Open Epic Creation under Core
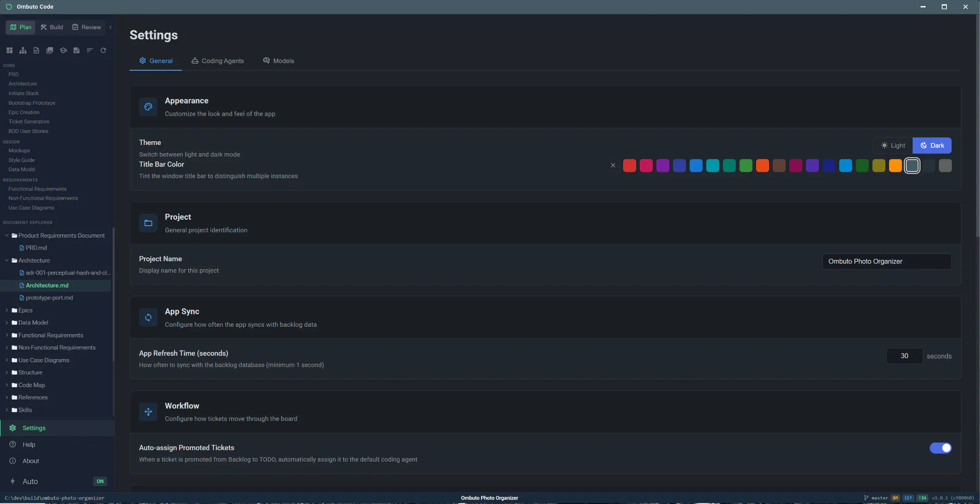This screenshot has height=504, width=980. click(24, 112)
